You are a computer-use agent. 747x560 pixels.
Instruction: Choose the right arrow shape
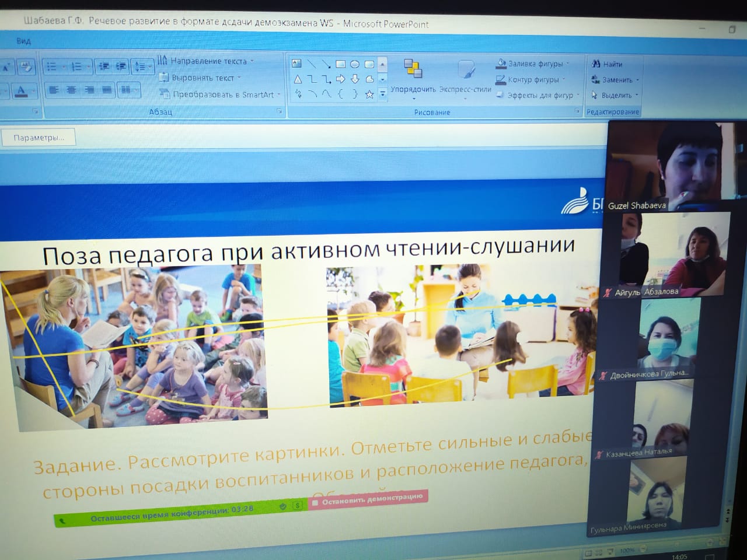click(x=340, y=79)
